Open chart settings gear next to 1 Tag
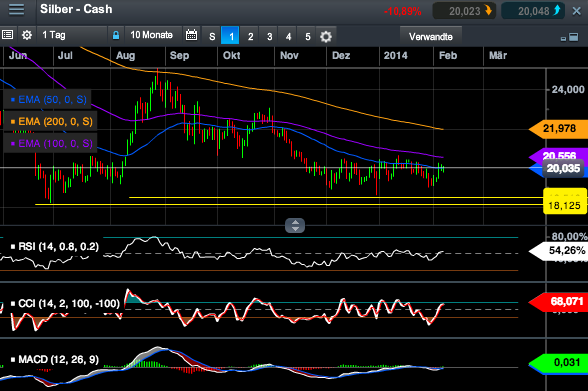Image resolution: width=588 pixels, height=391 pixels. (27, 35)
